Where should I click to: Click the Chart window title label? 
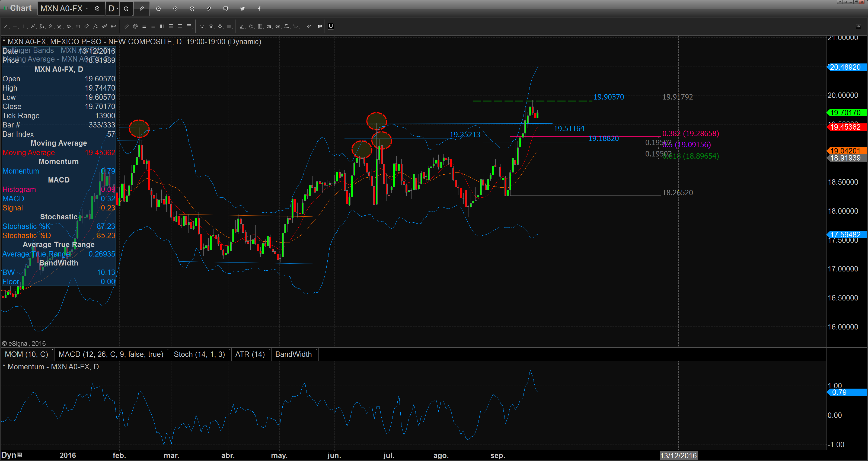point(21,8)
